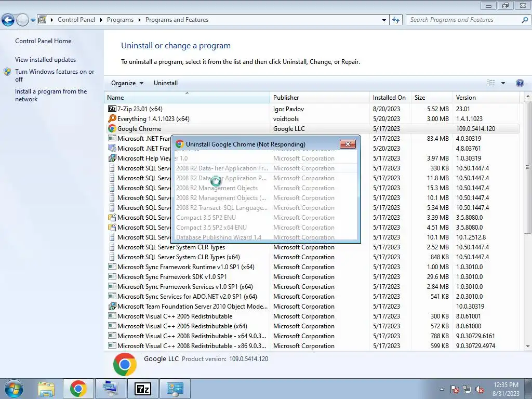Click the shield icon by Windows features
The height and width of the screenshot is (399, 532).
(7, 72)
